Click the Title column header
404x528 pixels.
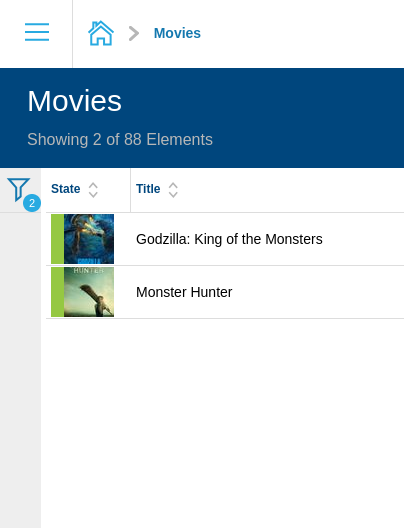[x=148, y=189]
